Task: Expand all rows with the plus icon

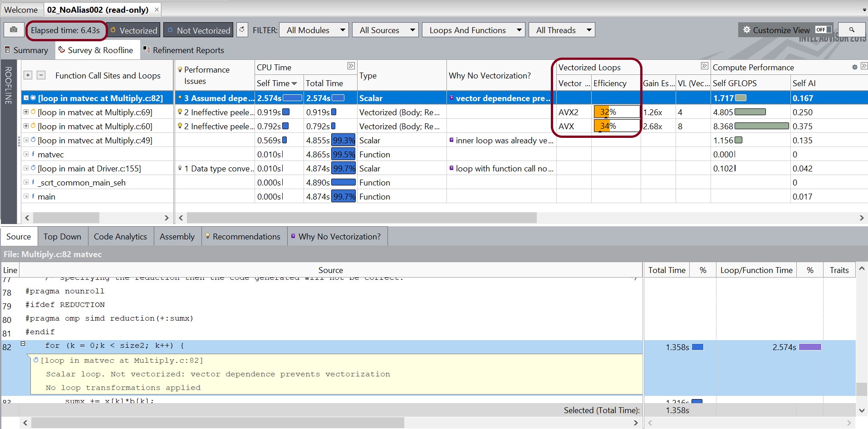Action: [x=28, y=75]
